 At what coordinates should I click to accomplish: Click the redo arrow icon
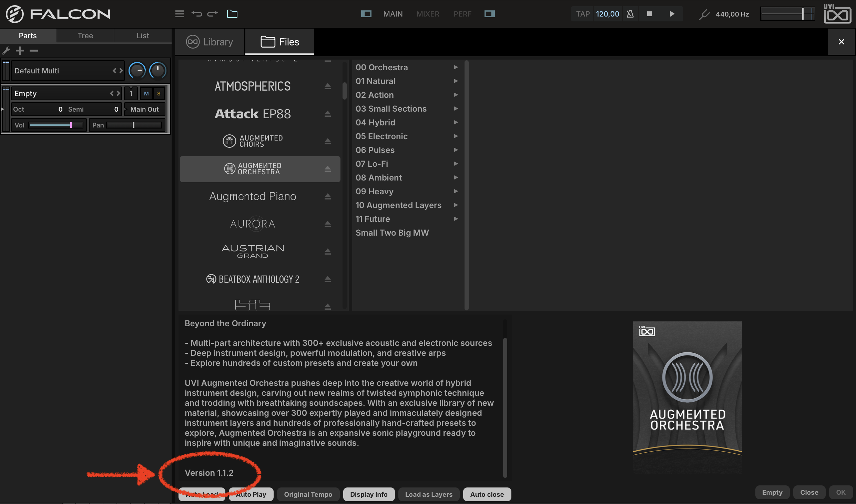point(213,14)
